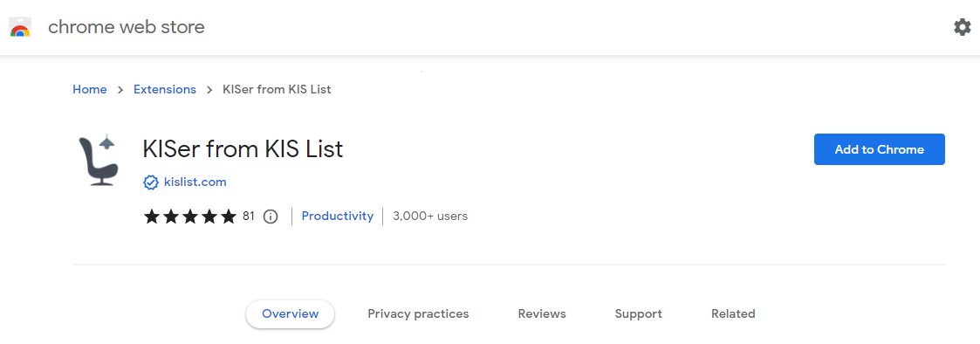980x344 pixels.
Task: Click the fifth rating star
Action: (x=228, y=217)
